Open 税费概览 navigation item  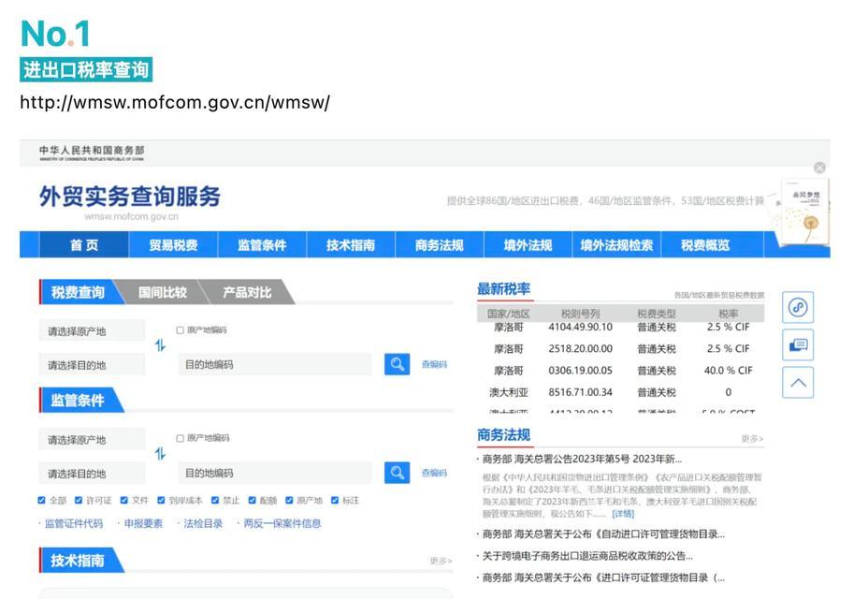(x=705, y=245)
